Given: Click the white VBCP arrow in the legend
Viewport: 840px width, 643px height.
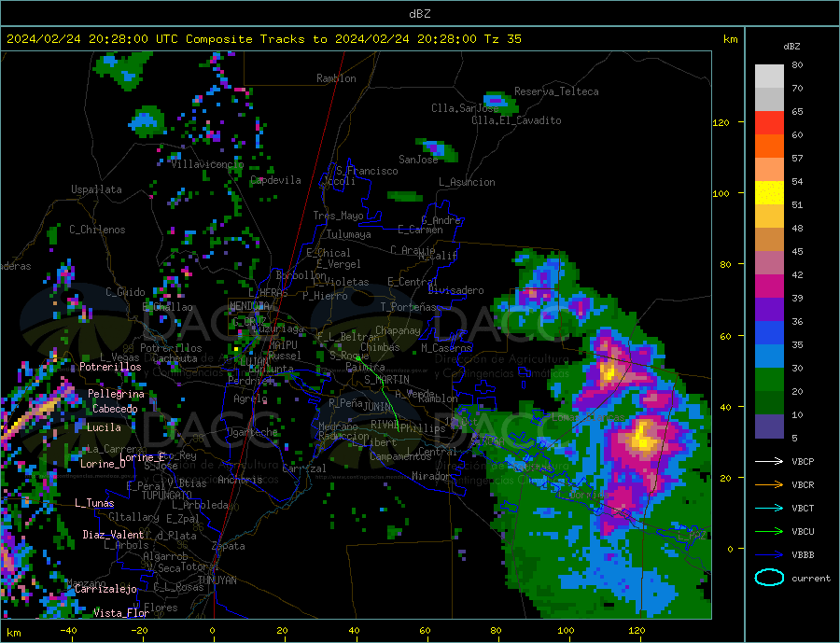Looking at the screenshot, I should tap(769, 461).
